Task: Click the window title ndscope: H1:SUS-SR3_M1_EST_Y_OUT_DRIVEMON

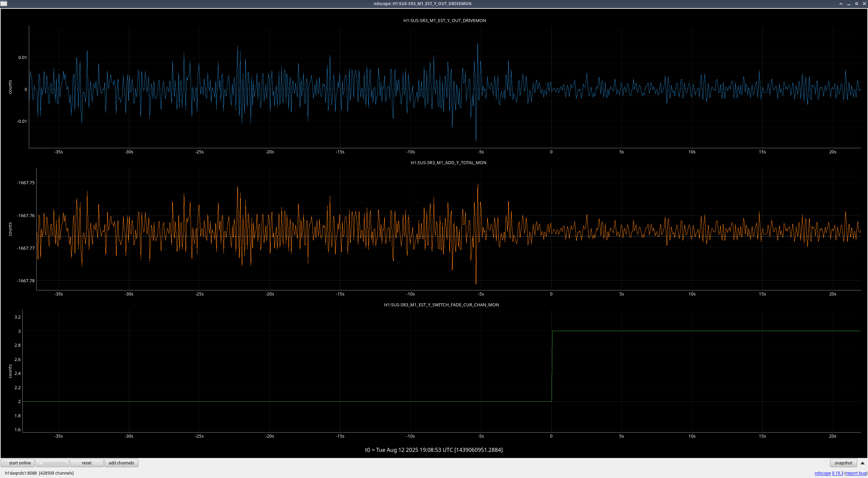Action: [422, 4]
